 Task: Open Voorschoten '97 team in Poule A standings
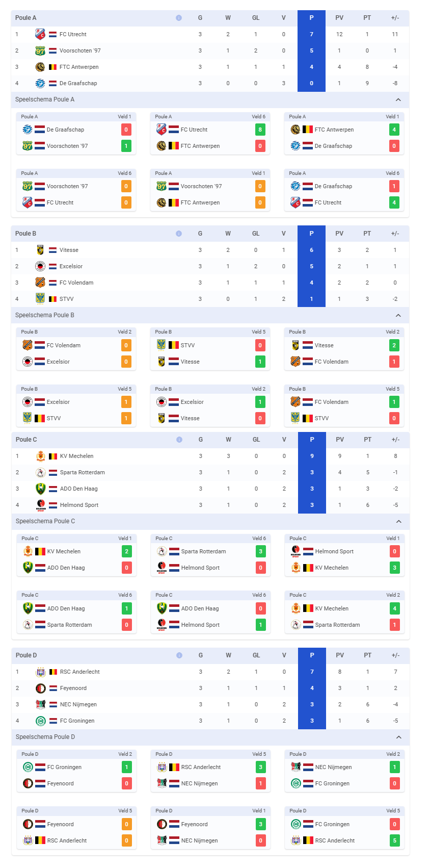(80, 50)
